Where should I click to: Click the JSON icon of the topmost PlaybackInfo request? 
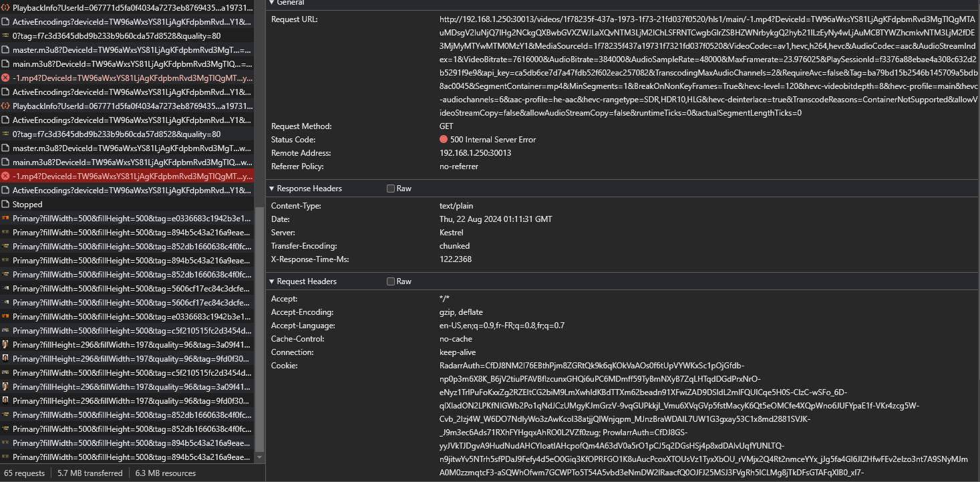click(x=6, y=8)
